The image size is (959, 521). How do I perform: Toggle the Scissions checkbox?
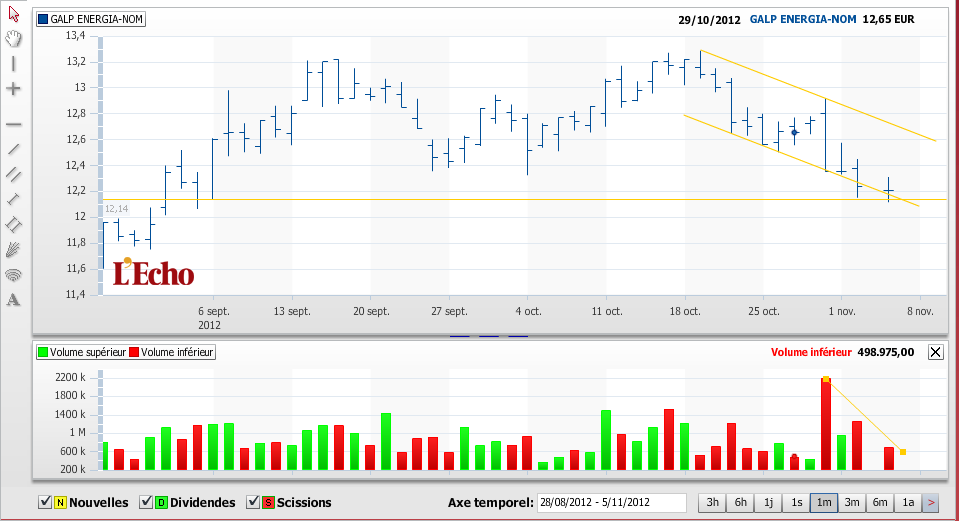pos(253,502)
